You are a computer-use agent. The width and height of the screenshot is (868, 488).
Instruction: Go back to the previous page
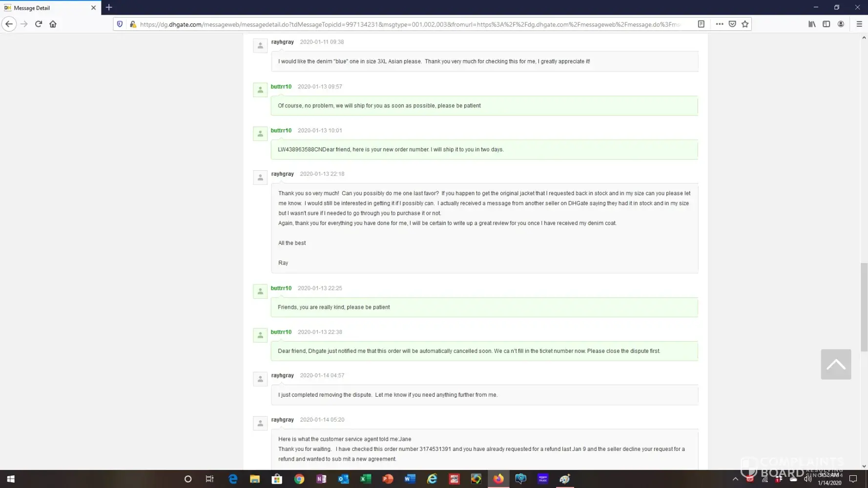pyautogui.click(x=9, y=24)
